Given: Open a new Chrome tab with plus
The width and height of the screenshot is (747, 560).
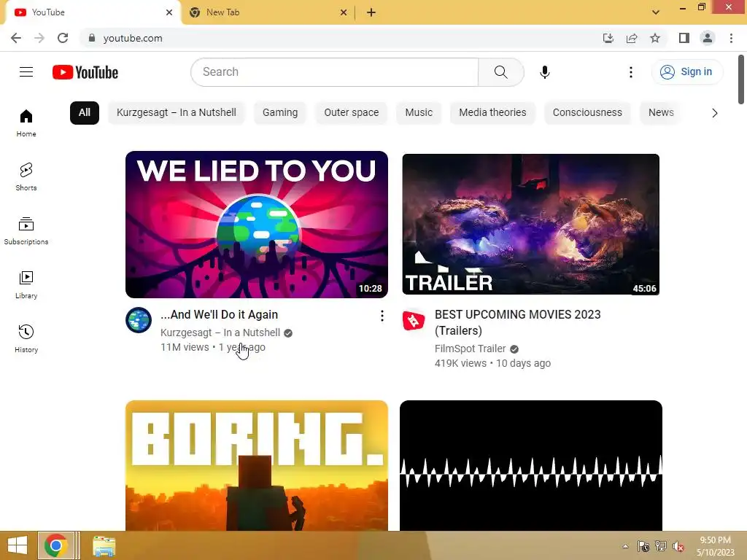Looking at the screenshot, I should point(371,12).
